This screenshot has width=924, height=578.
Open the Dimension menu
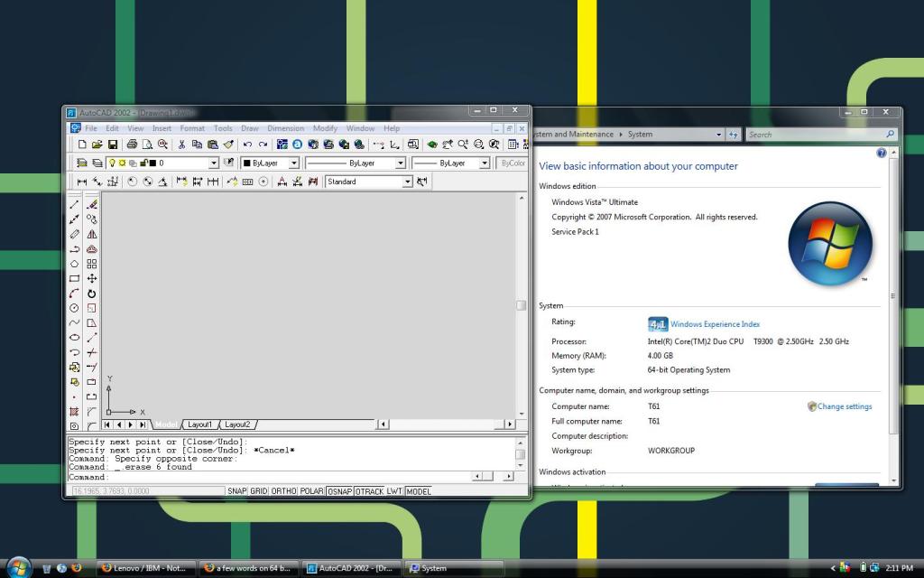[286, 128]
